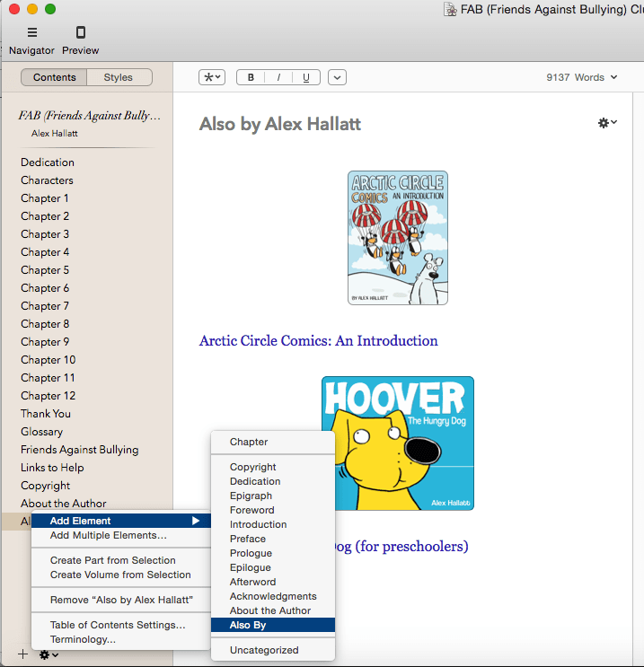Viewport: 644px width, 667px height.
Task: Open the asterisk text features button
Action: [212, 77]
